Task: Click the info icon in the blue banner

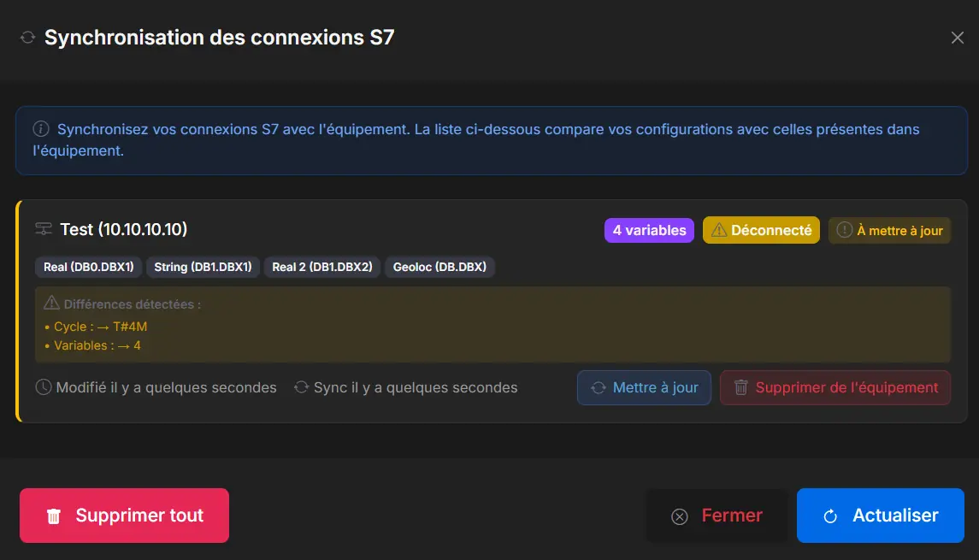Action: point(39,128)
